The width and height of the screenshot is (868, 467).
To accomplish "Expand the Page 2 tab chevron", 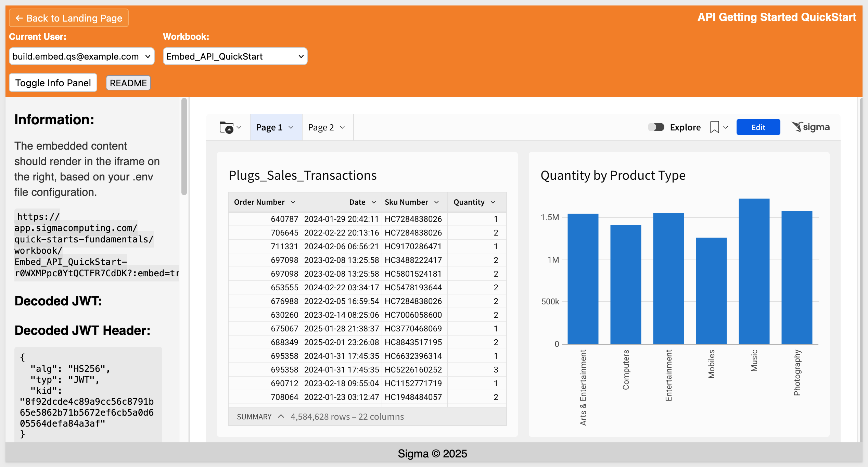I will [342, 127].
